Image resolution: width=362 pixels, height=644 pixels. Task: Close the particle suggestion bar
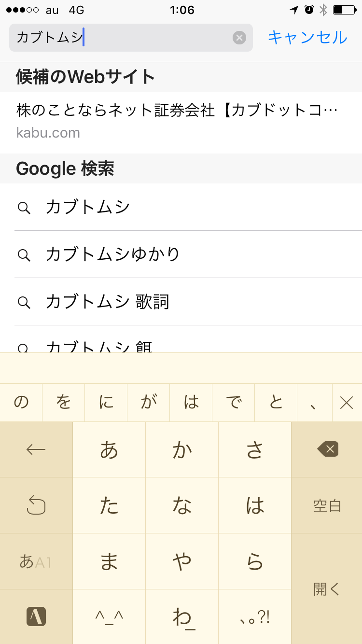click(x=347, y=402)
